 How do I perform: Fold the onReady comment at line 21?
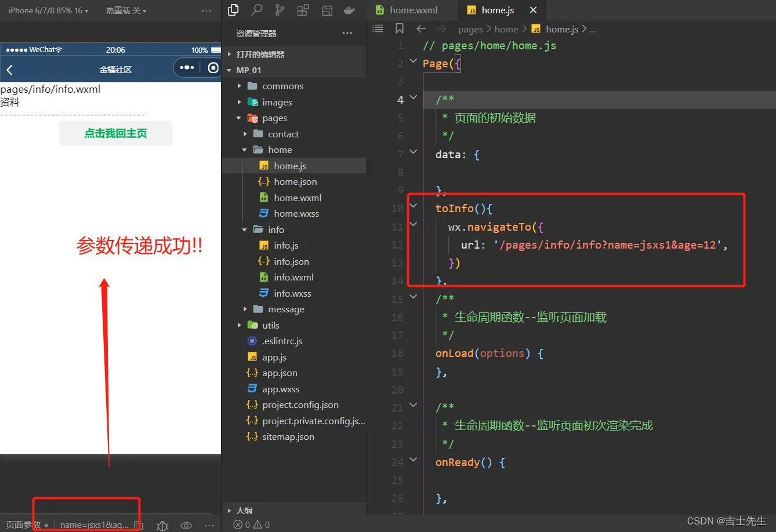pos(413,405)
